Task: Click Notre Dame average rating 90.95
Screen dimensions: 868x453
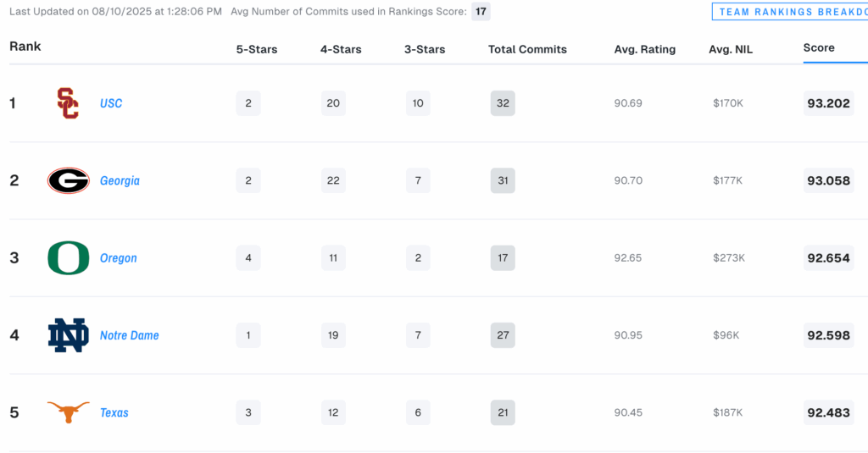Action: click(x=628, y=336)
